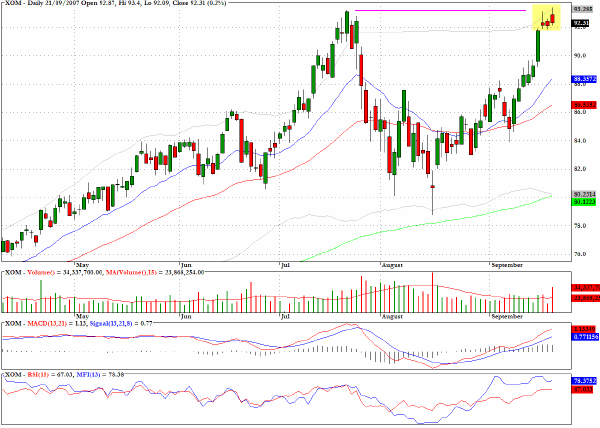This screenshot has height=428, width=600.
Task: Select the red 1.13349 MACD value label
Action: click(x=585, y=329)
